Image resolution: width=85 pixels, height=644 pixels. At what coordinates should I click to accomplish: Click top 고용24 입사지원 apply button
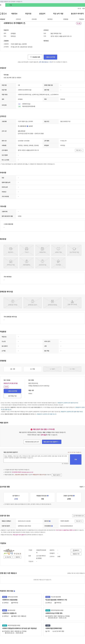[x=50, y=57]
